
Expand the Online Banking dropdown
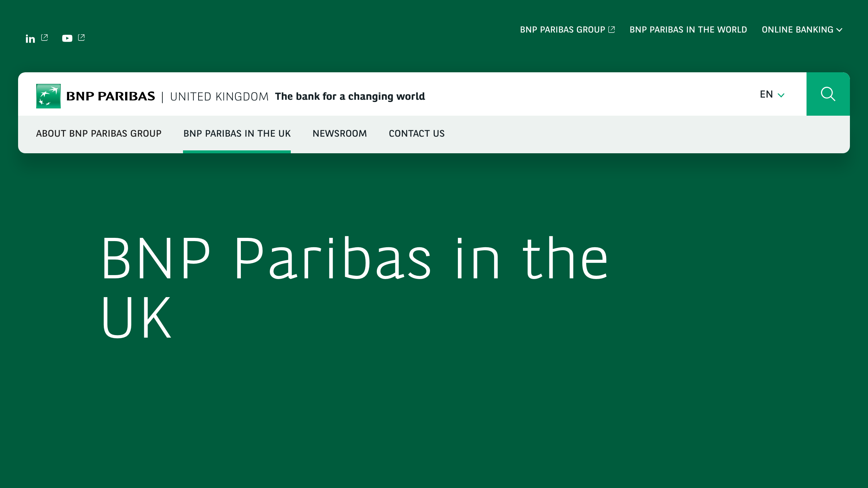pyautogui.click(x=802, y=30)
